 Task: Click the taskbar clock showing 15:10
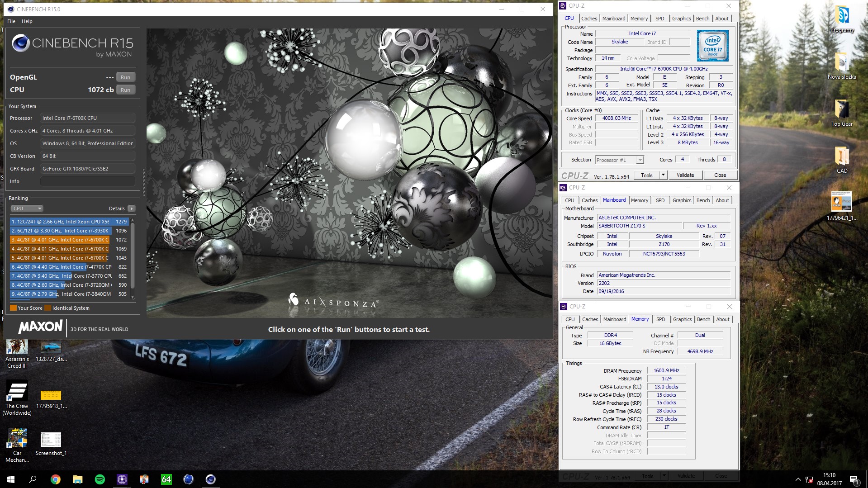830,479
